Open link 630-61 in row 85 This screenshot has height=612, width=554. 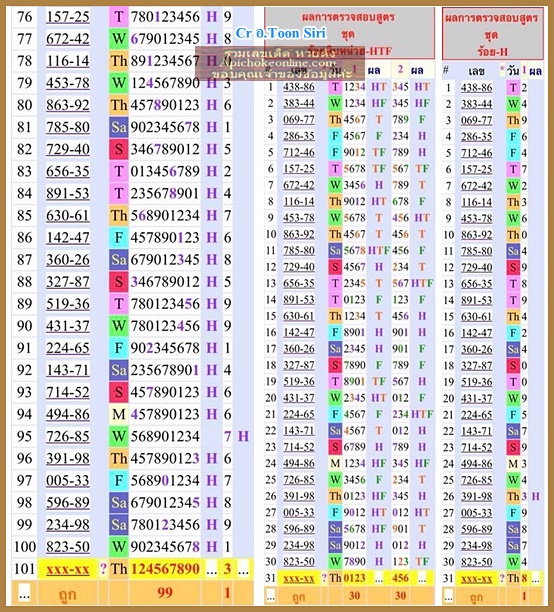68,215
